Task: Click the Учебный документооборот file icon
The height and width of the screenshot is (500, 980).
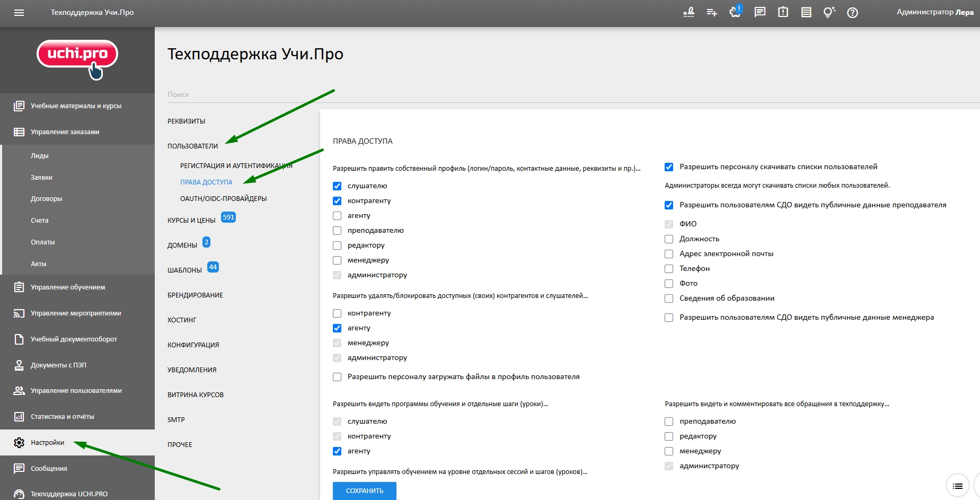Action: click(x=19, y=339)
